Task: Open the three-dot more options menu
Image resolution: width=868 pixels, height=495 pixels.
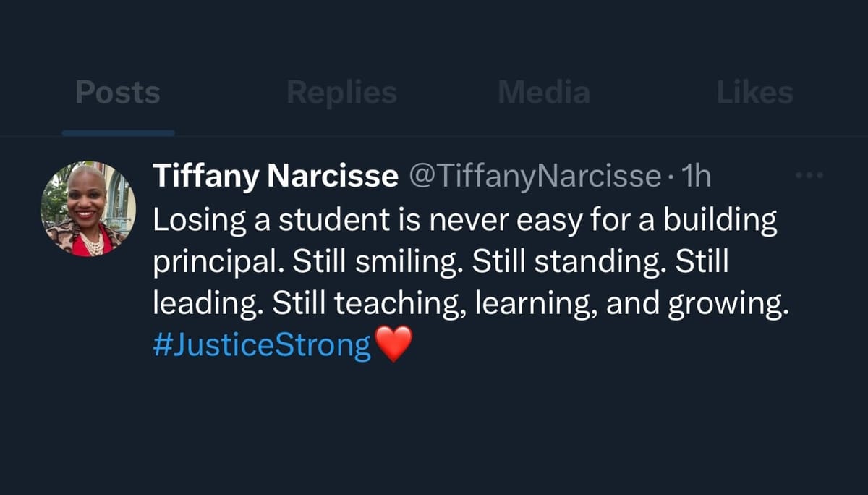Action: coord(809,176)
